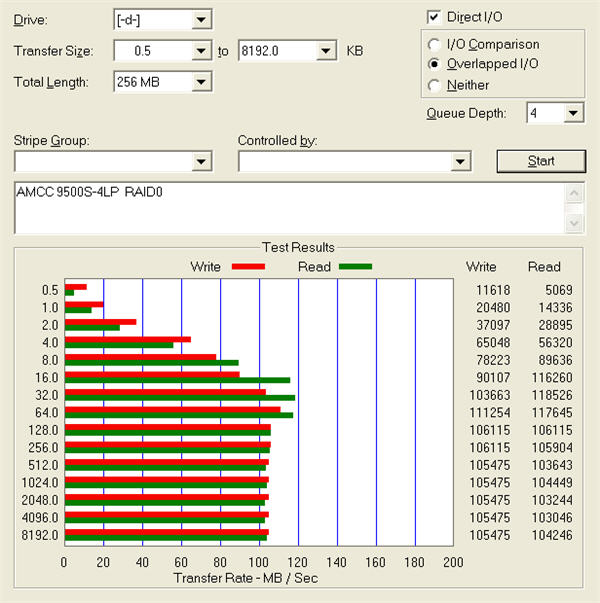Click the read value 14336
This screenshot has height=603, width=600.
555,308
